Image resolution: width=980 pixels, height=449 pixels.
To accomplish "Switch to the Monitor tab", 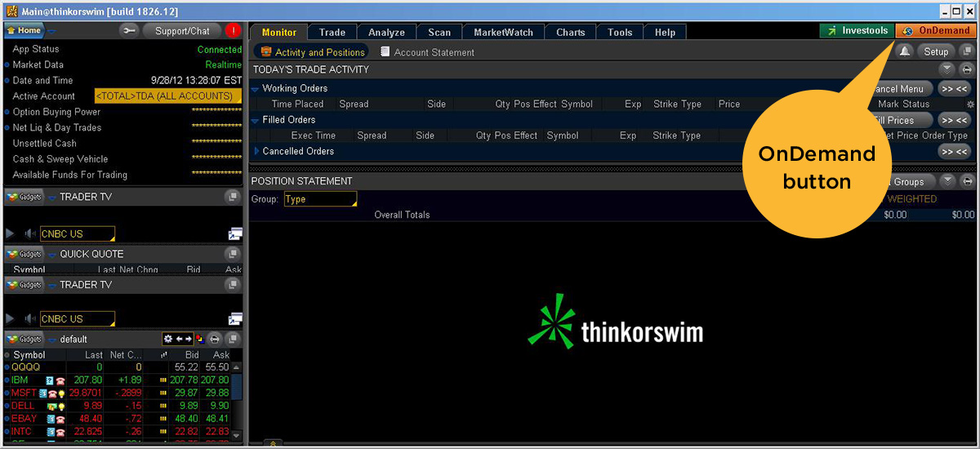I will point(279,32).
